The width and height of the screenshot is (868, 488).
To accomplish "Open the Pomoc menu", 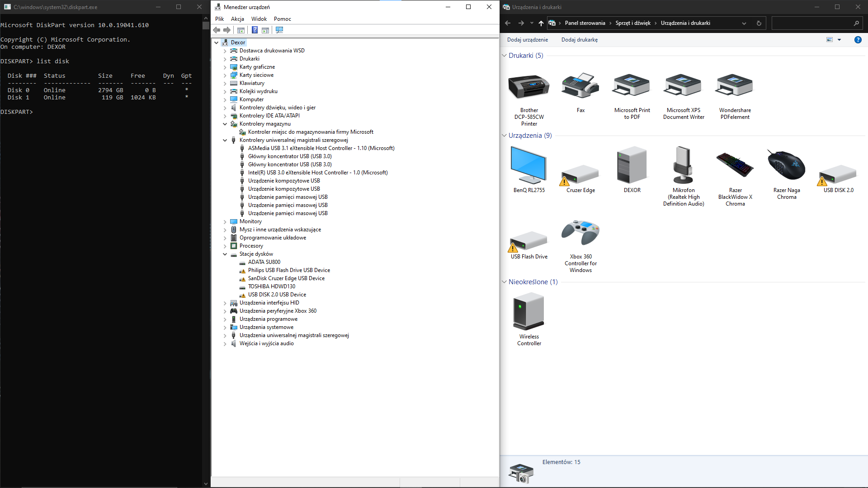I will (283, 19).
